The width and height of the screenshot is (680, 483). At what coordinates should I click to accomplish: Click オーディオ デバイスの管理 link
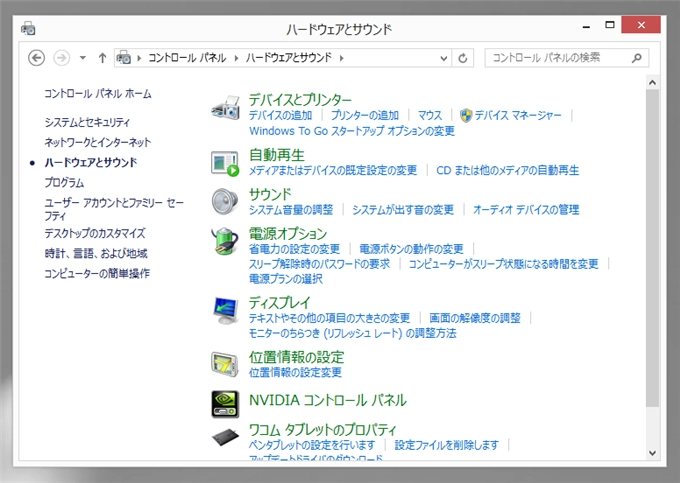coord(526,210)
